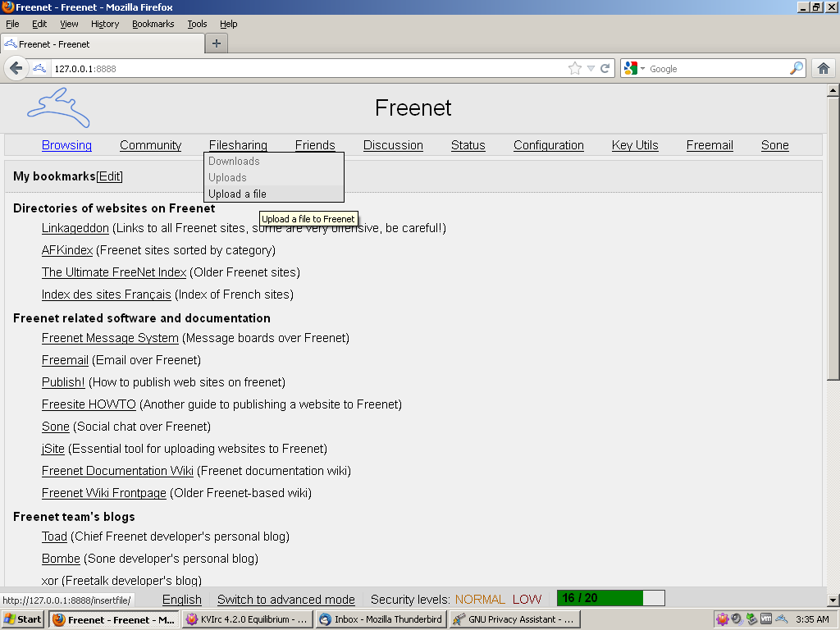Open the Edit menu
This screenshot has height=630, width=840.
point(39,24)
